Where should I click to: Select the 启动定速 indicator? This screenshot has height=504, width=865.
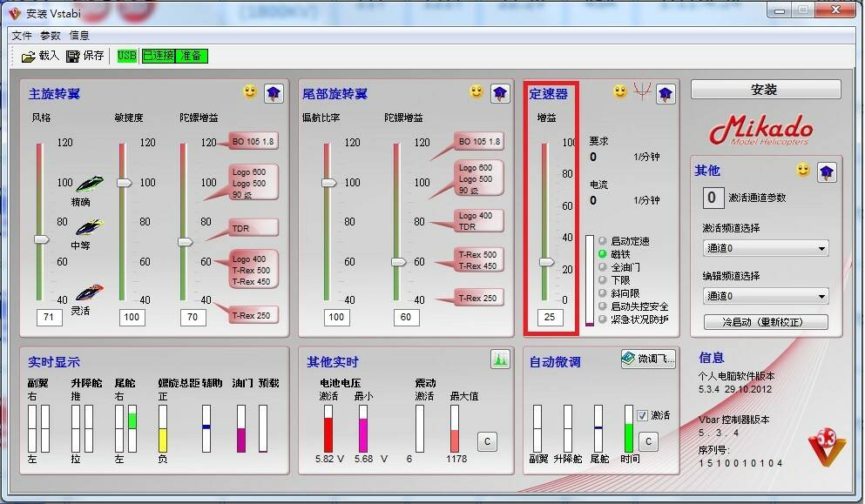603,241
